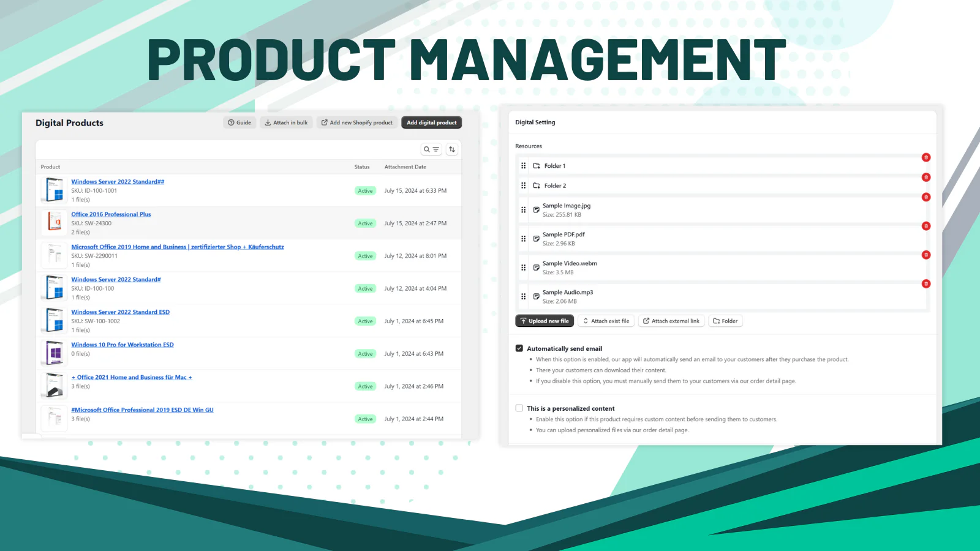The height and width of the screenshot is (551, 980).
Task: Open Folder 1 in resources list
Action: [x=554, y=166]
